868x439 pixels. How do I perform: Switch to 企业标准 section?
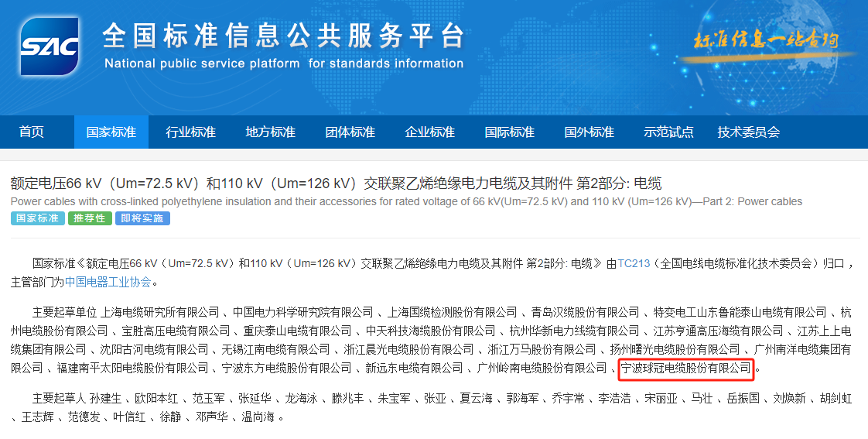(430, 132)
